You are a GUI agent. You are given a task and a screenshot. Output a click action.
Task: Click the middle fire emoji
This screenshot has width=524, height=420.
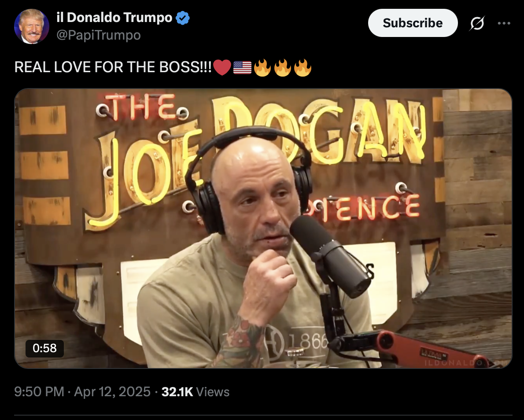[282, 67]
